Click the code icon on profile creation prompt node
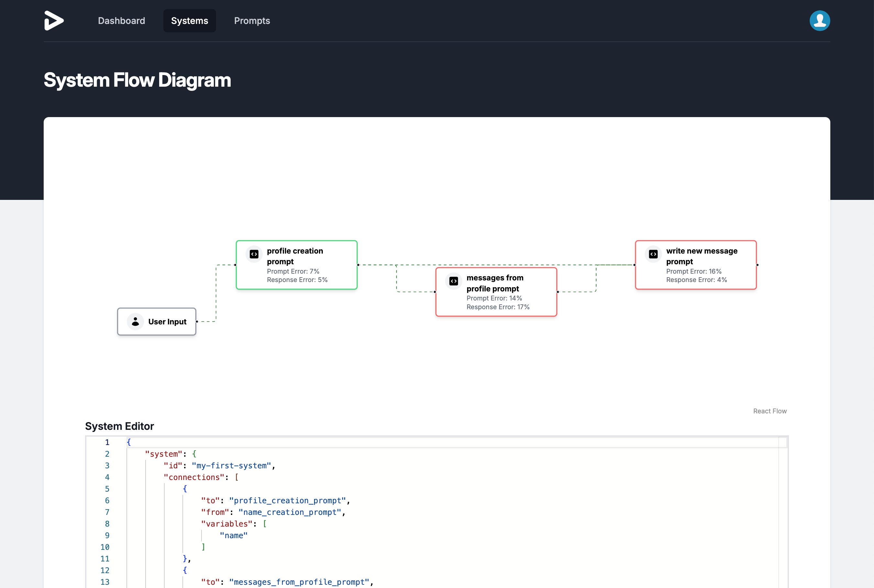Screen dimensions: 874x588 coord(254,254)
